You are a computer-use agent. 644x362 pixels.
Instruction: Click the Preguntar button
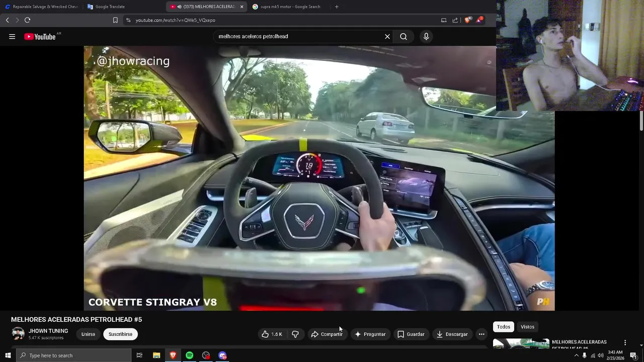[x=370, y=334]
